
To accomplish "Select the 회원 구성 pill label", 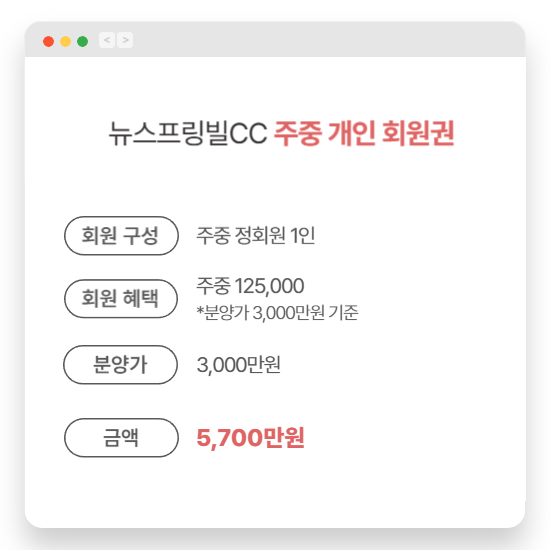I will (x=121, y=236).
